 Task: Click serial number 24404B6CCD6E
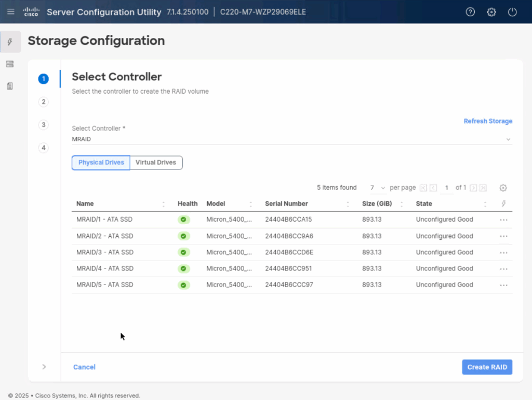click(x=289, y=252)
